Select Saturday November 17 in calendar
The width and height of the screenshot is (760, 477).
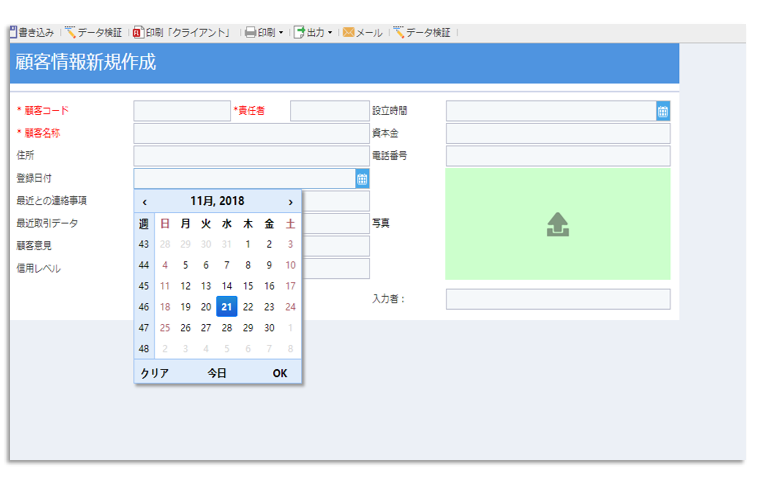tap(290, 286)
